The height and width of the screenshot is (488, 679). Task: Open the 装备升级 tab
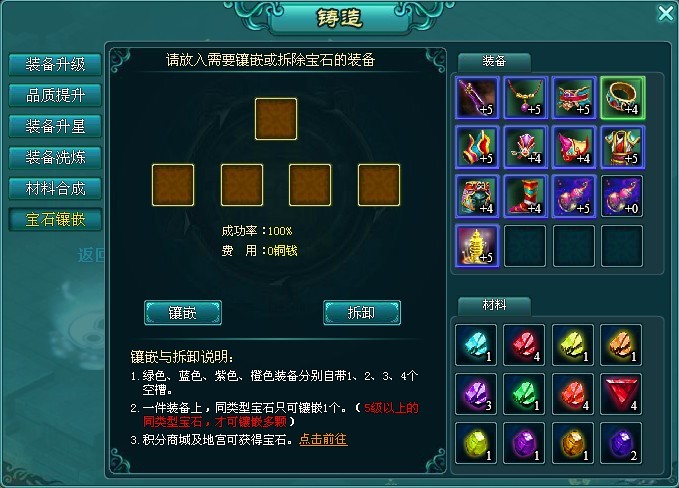click(55, 64)
